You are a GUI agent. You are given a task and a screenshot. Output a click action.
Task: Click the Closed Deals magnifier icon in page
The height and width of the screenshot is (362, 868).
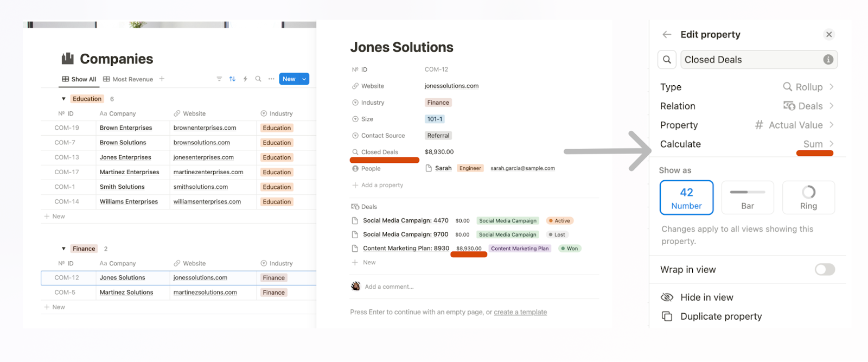[355, 152]
